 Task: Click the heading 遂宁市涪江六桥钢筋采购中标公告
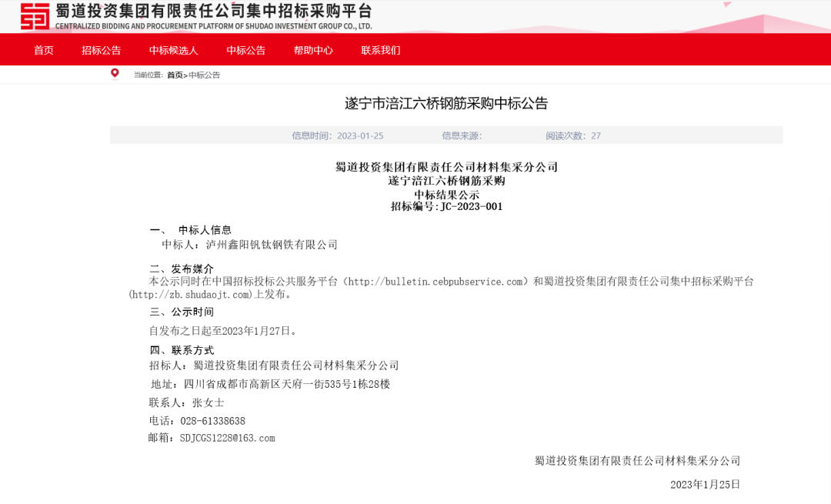(x=446, y=103)
